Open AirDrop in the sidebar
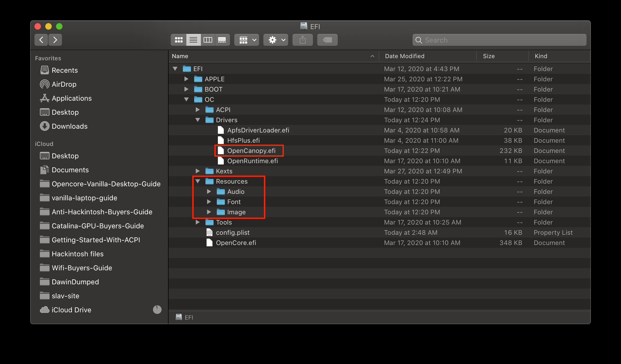 (x=64, y=84)
